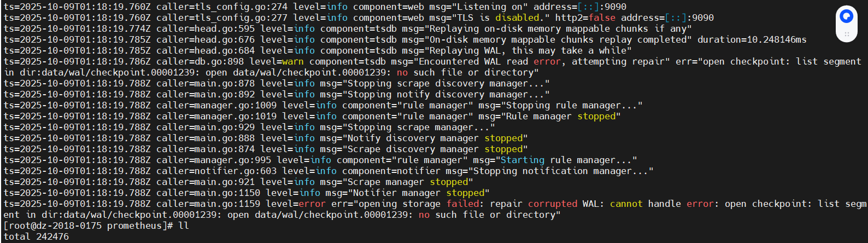Click the four-dot drag handle on the floating widget
The height and width of the screenshot is (243, 868).
pos(846,34)
